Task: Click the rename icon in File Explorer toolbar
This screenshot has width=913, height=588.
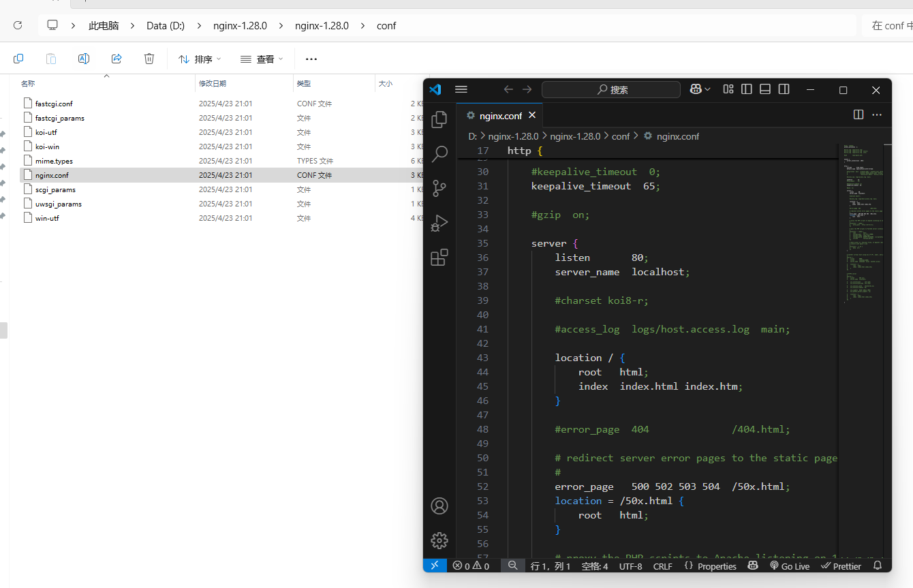Action: (84, 59)
